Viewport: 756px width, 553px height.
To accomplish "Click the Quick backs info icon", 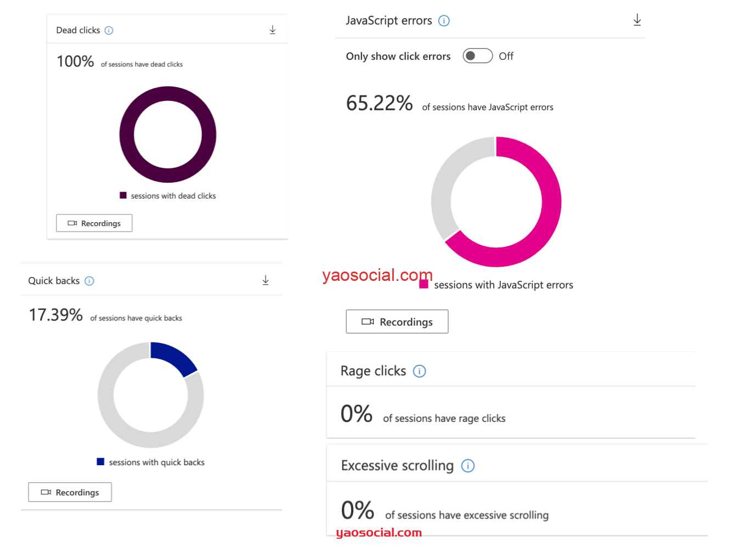I will point(89,281).
